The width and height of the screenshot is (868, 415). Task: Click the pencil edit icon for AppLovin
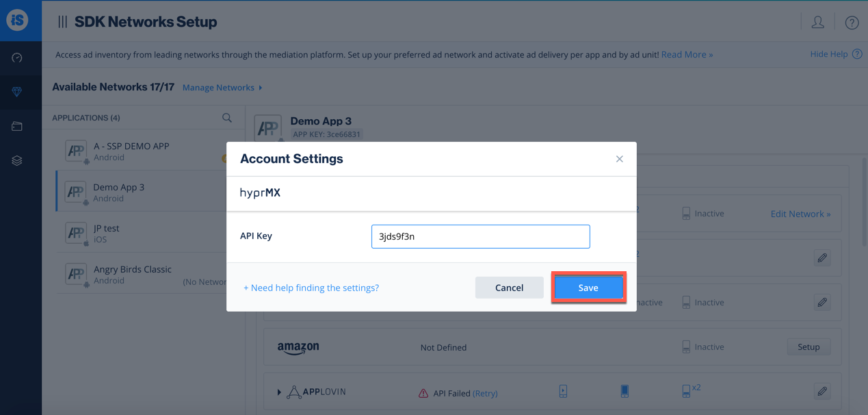tap(822, 392)
